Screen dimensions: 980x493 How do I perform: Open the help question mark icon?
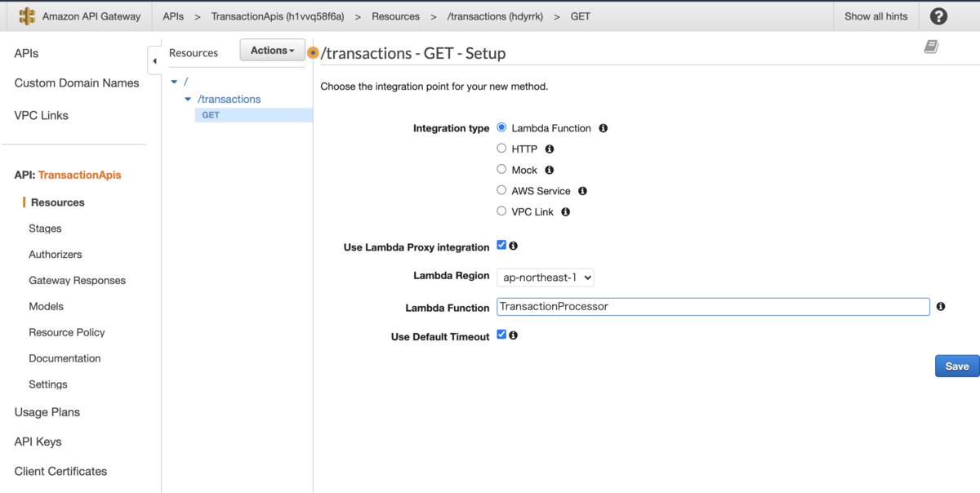(938, 16)
